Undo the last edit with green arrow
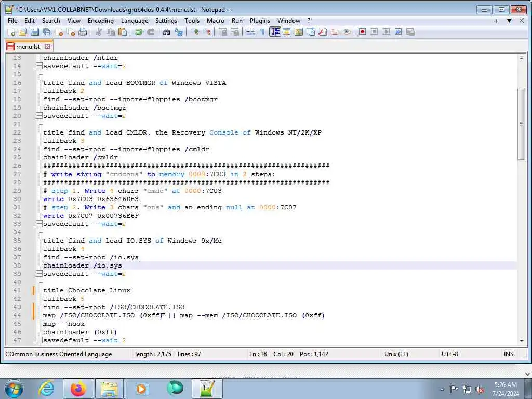The height and width of the screenshot is (399, 532). (138, 32)
